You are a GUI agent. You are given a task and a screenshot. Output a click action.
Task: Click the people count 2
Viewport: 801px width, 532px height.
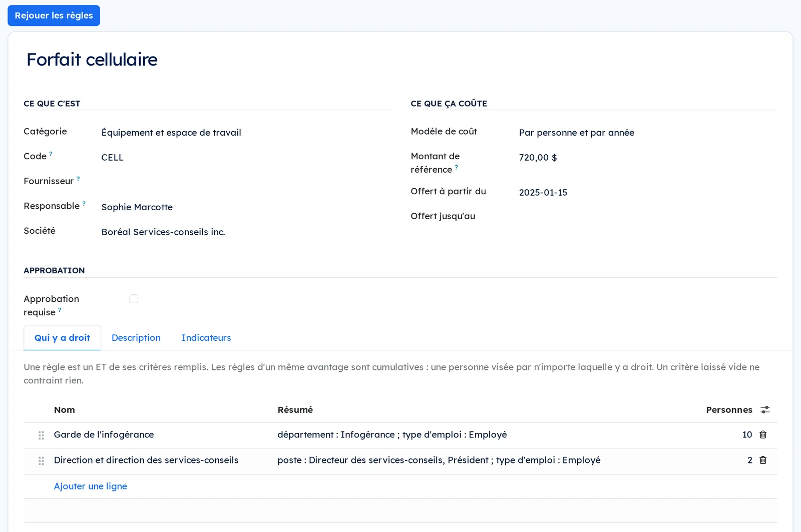(x=750, y=460)
